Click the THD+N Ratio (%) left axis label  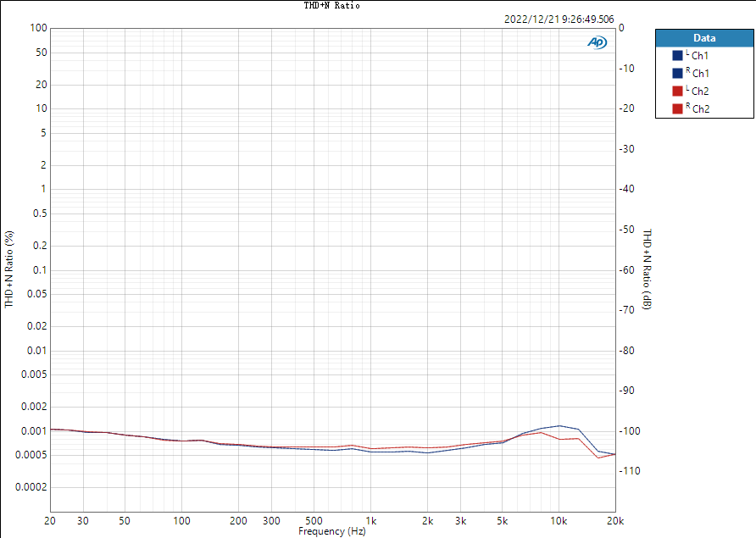click(9, 269)
